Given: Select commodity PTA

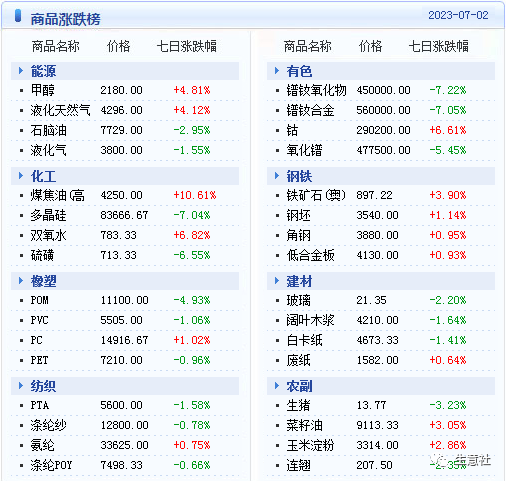Looking at the screenshot, I should tap(39, 405).
